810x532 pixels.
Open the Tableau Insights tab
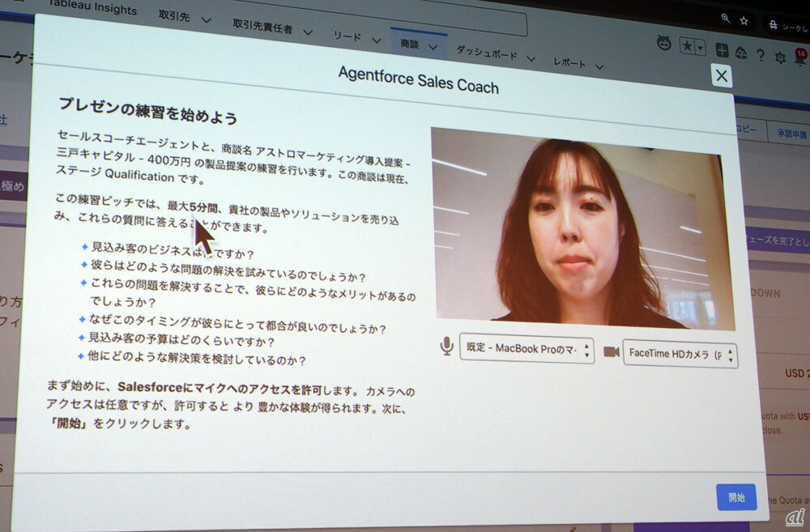pos(92,8)
